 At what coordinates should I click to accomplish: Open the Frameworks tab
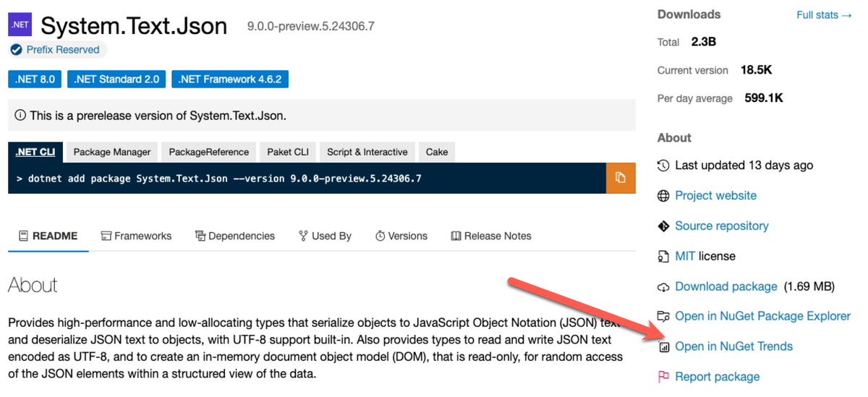(x=137, y=236)
